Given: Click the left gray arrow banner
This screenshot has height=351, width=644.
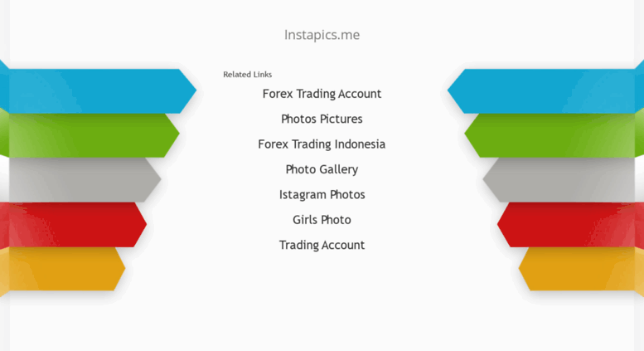Looking at the screenshot, I should 82,179.
